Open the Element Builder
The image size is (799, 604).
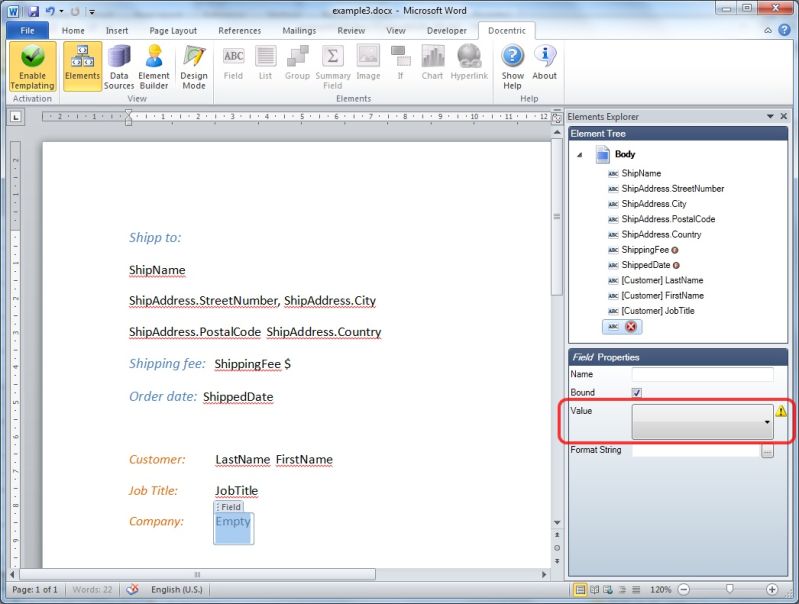click(154, 67)
